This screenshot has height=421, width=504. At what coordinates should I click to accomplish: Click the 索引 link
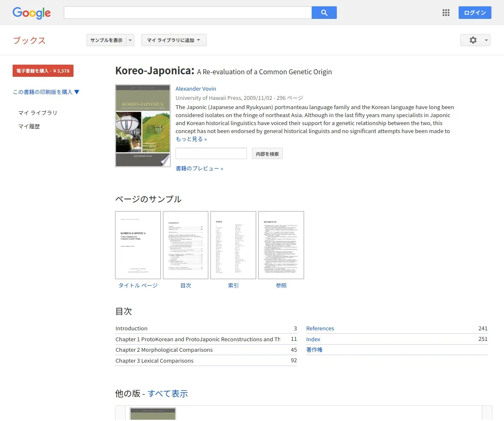pos(233,285)
